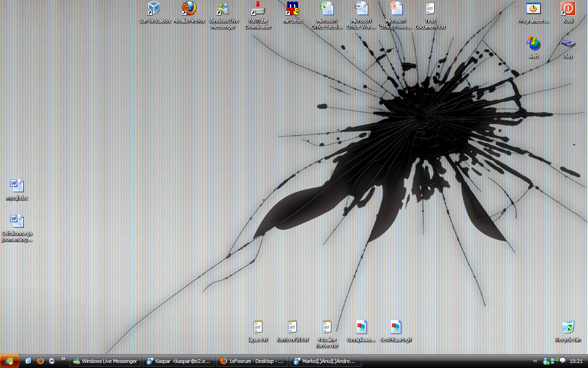Switch to Windows Live Messenger taskbar window

(105, 361)
